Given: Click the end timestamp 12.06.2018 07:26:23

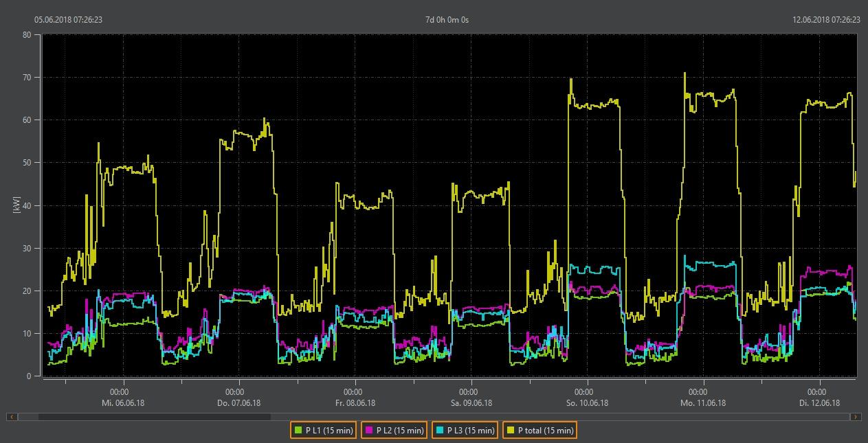Looking at the screenshot, I should 826,20.
